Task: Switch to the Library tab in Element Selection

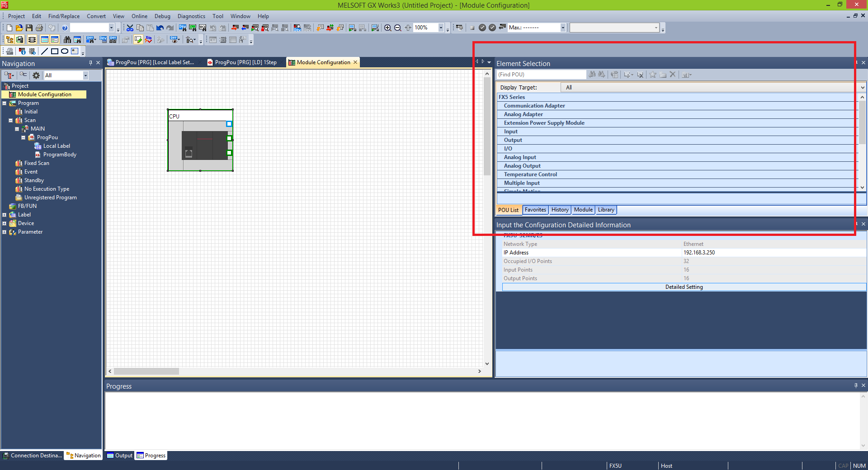Action: tap(606, 210)
